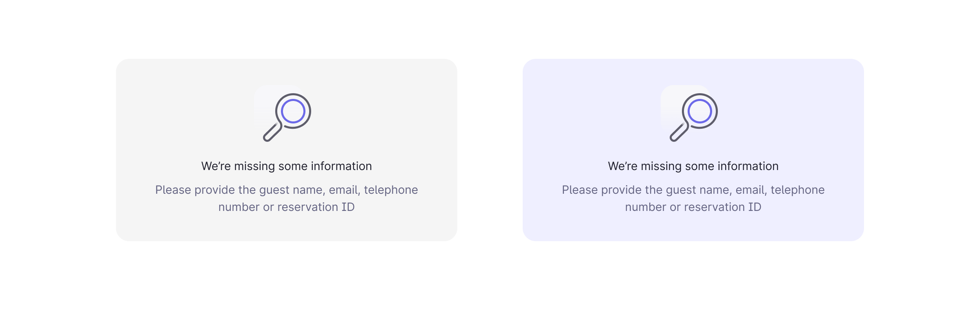
Task: Select the gray card's "We're missing some information" heading
Action: 286,166
